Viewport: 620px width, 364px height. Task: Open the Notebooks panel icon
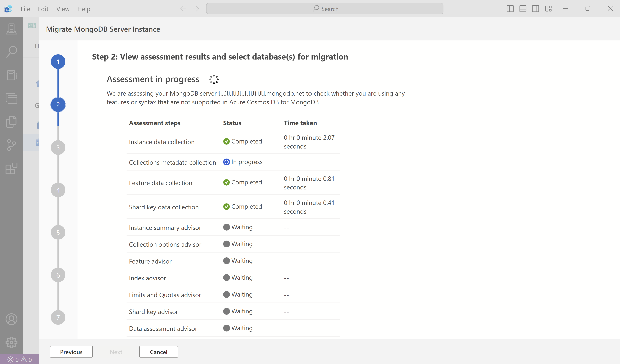(x=11, y=75)
